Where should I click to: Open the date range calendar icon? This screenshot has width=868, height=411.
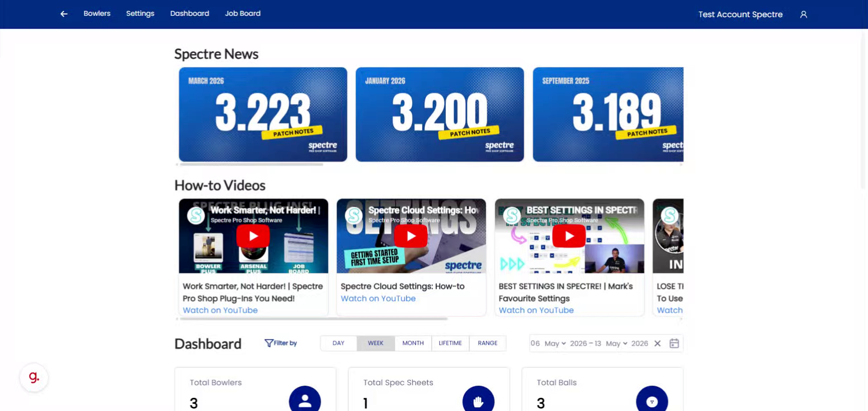point(674,343)
